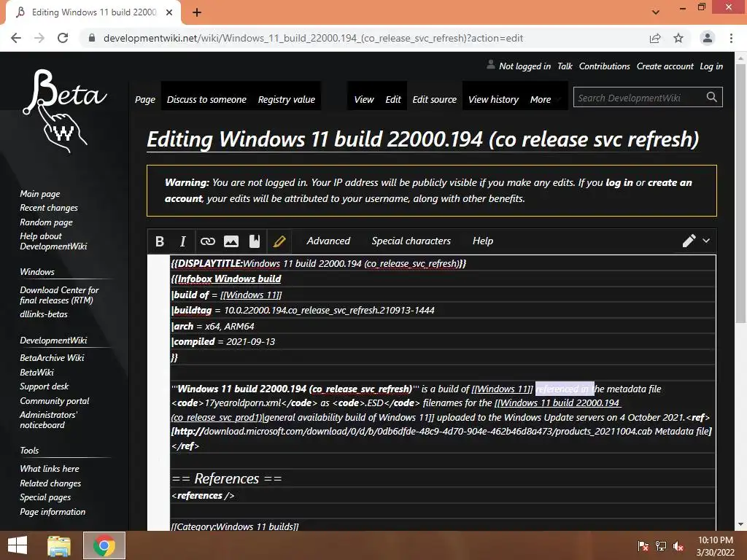Click 'create an account' in the warning
The height and width of the screenshot is (560, 747).
(x=670, y=182)
